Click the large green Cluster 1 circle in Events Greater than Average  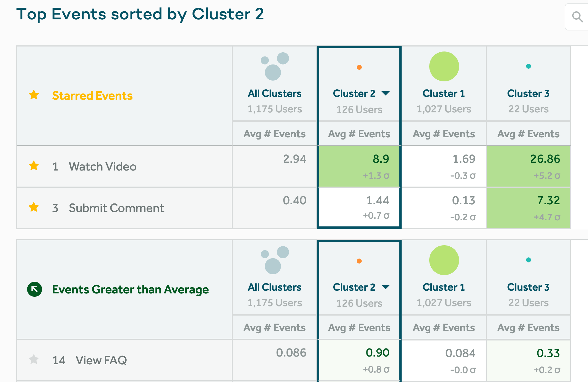tap(444, 260)
